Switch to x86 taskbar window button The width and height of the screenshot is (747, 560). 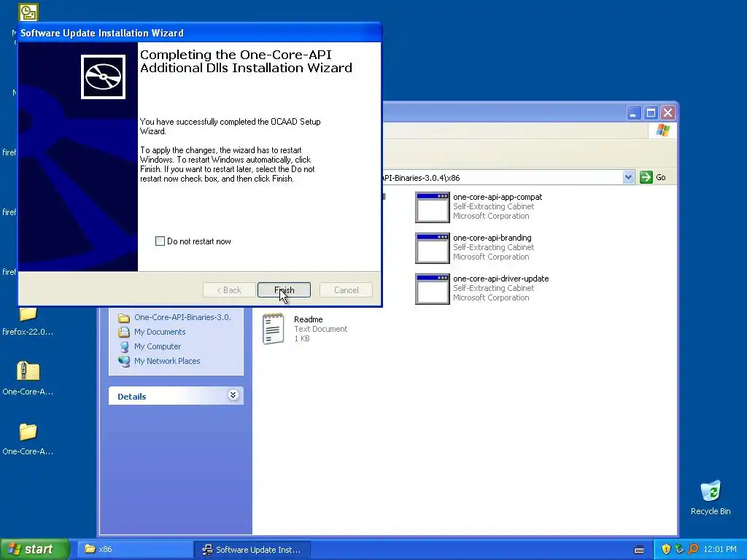[134, 549]
